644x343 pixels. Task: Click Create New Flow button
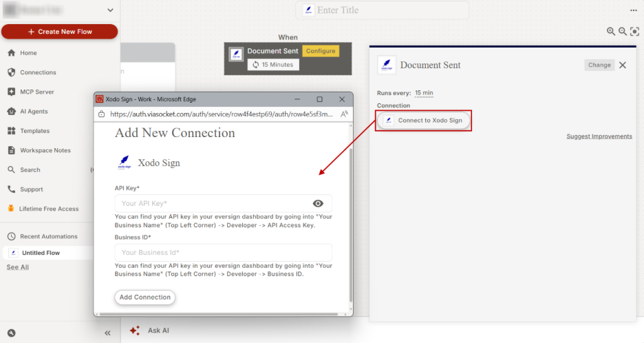pos(60,32)
